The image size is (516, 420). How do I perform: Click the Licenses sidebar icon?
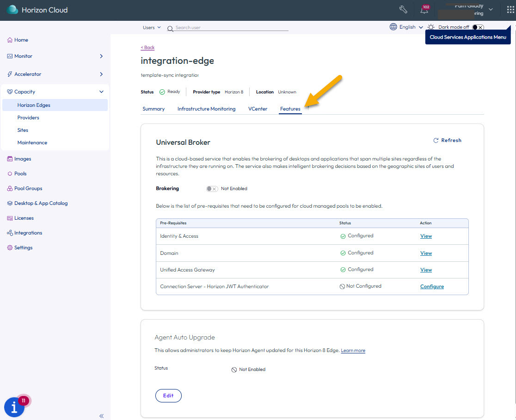(x=10, y=218)
